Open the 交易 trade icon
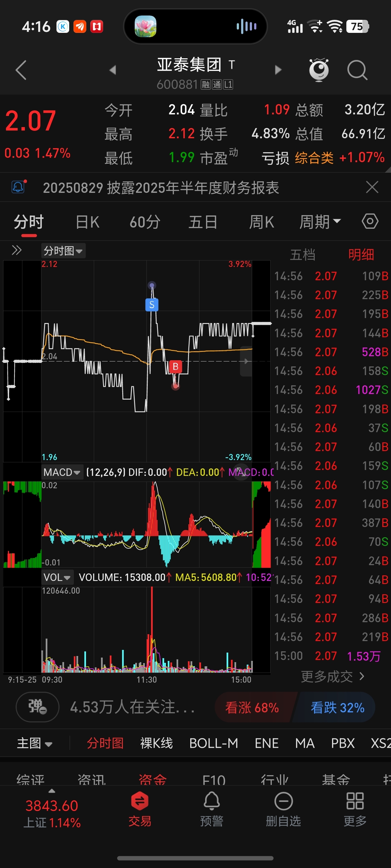This screenshot has height=868, width=391. tap(140, 809)
